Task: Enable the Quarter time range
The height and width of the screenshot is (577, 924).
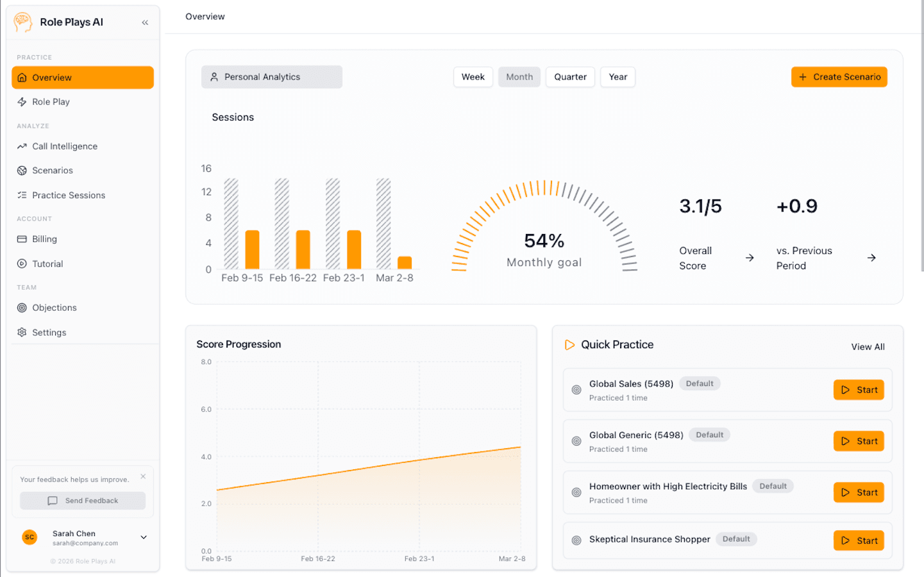Action: click(569, 76)
